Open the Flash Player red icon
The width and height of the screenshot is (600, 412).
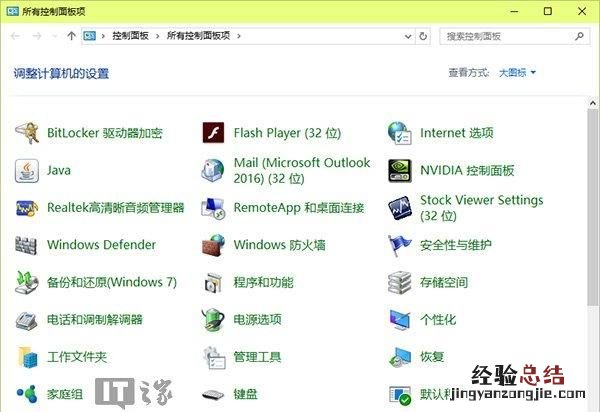pos(213,133)
